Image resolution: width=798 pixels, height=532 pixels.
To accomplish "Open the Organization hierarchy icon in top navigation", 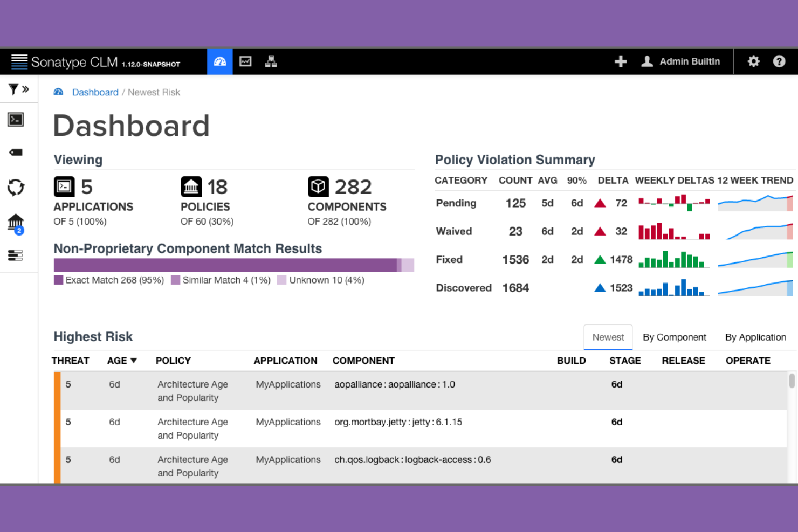I will [x=271, y=61].
